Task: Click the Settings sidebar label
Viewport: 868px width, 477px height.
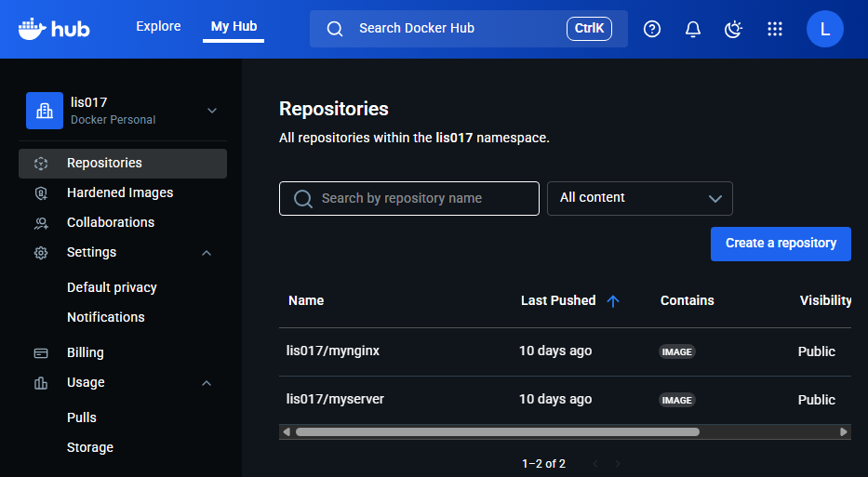Action: coord(91,252)
